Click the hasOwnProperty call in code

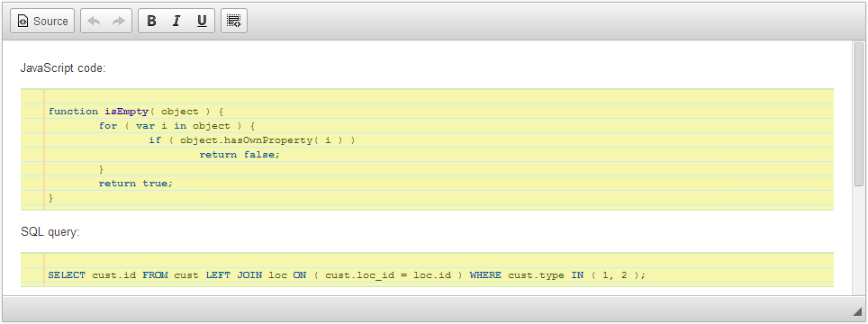tap(268, 139)
